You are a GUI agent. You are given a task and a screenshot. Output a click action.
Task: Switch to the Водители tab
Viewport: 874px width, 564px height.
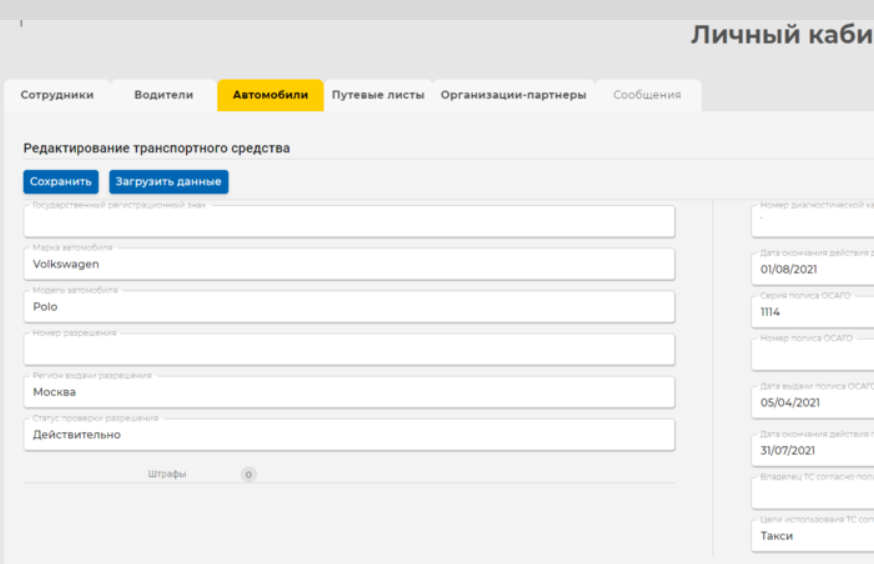tap(163, 95)
